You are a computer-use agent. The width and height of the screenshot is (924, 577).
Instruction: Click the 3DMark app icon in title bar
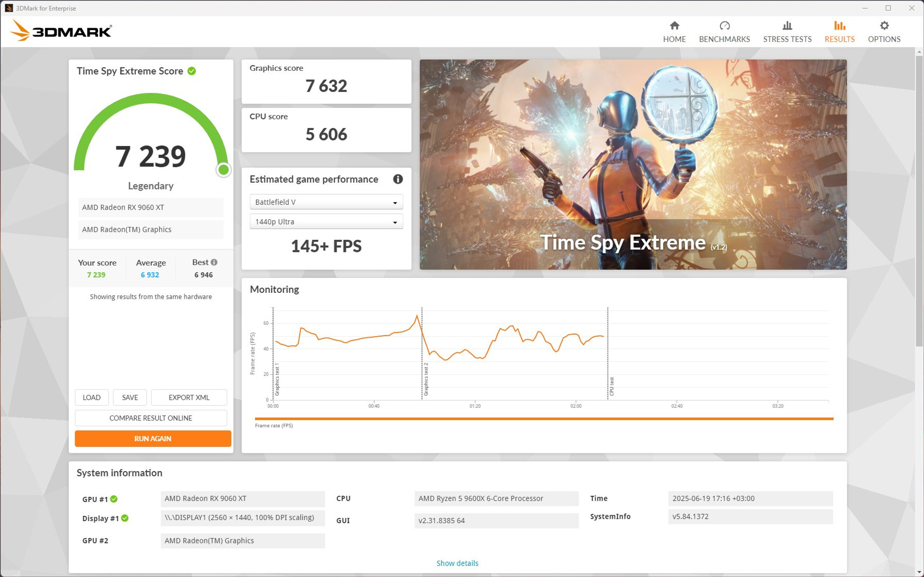pyautogui.click(x=9, y=8)
